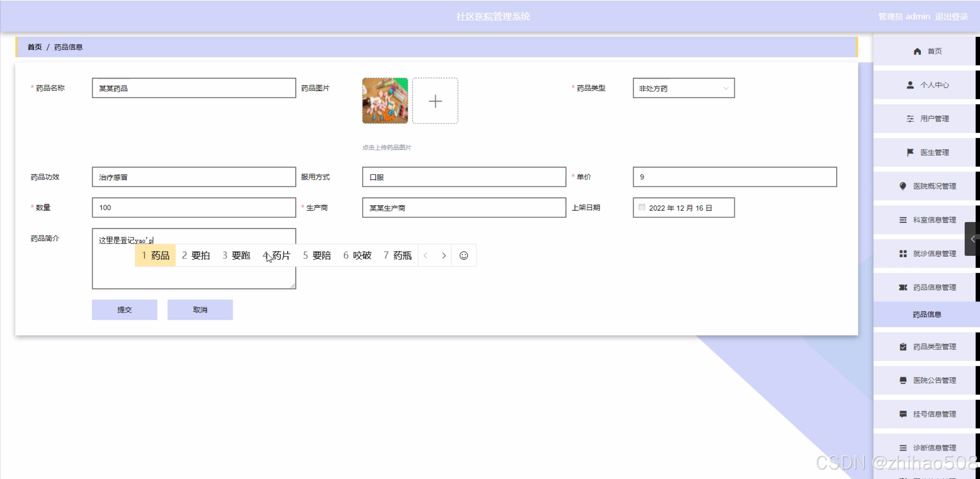Go to next IME candidate page

[x=444, y=255]
